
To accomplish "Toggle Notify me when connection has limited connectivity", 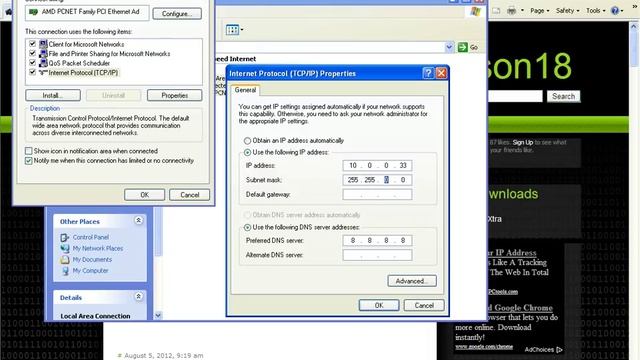I will (x=29, y=161).
